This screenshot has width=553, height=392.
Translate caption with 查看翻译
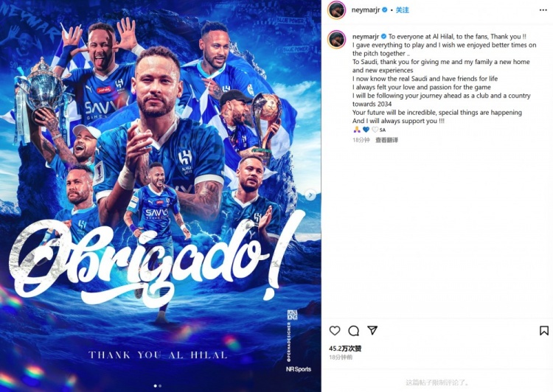click(x=386, y=140)
